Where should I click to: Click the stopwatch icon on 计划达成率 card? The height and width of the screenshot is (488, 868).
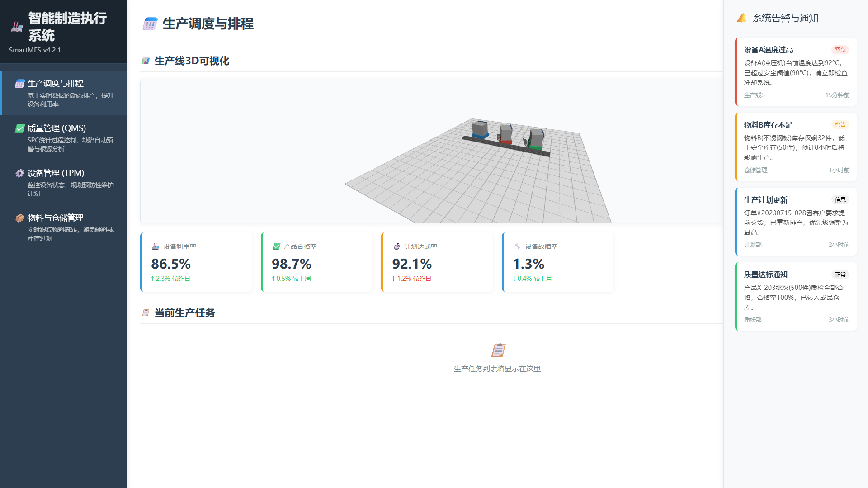coord(396,246)
